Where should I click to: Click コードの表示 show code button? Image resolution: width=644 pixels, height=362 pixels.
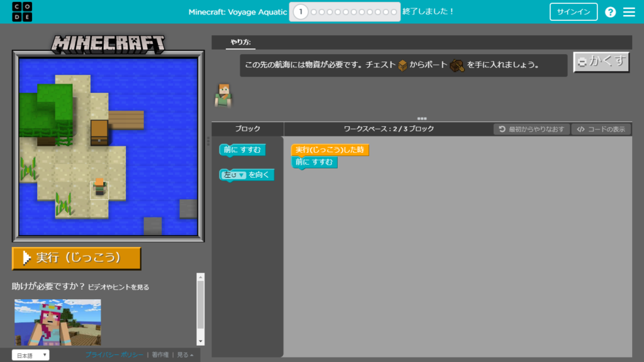(x=601, y=129)
